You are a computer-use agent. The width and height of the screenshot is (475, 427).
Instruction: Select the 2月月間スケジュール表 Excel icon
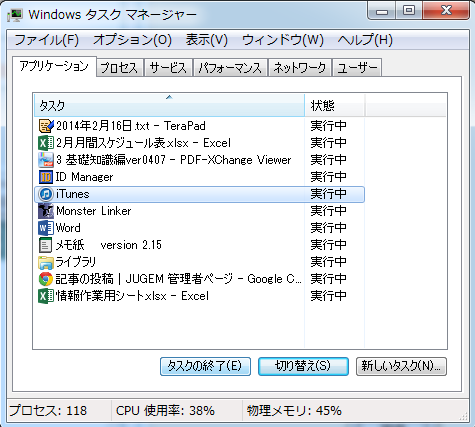(x=46, y=143)
